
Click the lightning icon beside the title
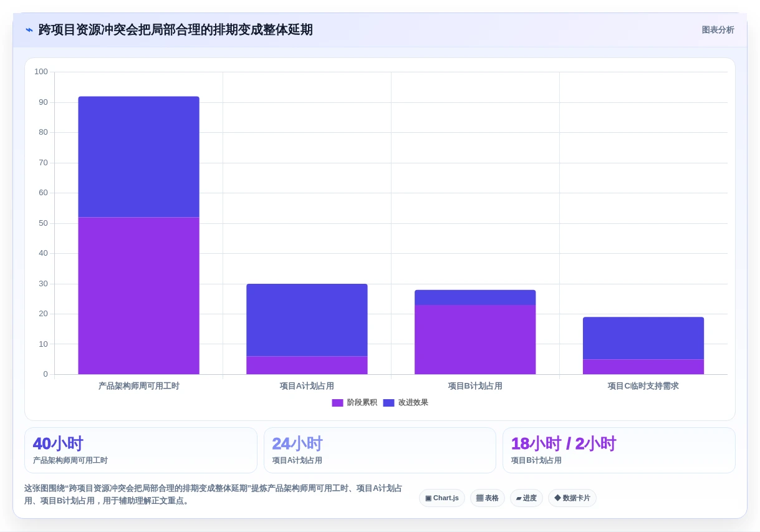click(x=29, y=30)
